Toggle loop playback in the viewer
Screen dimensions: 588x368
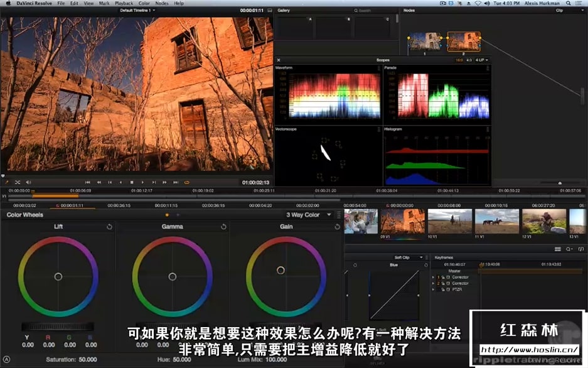187,182
